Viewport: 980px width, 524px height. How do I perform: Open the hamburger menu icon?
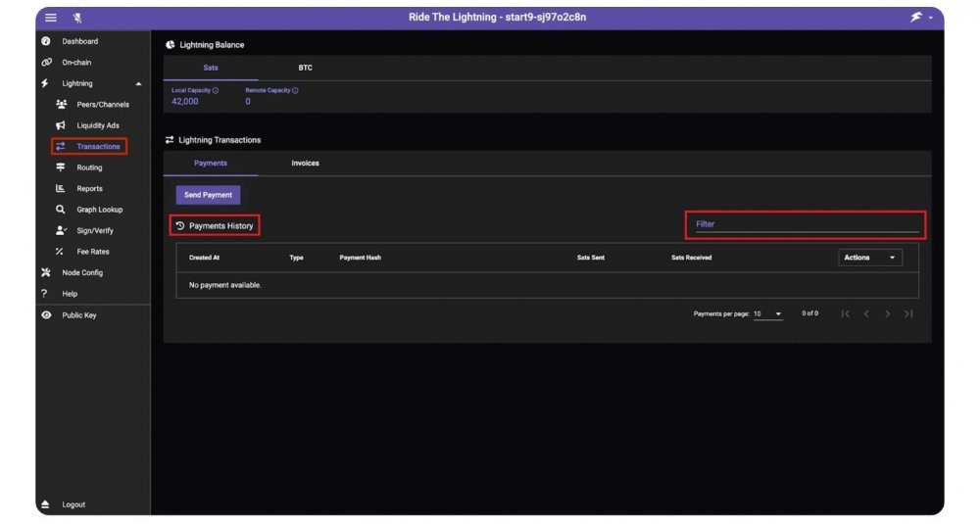[x=51, y=18]
